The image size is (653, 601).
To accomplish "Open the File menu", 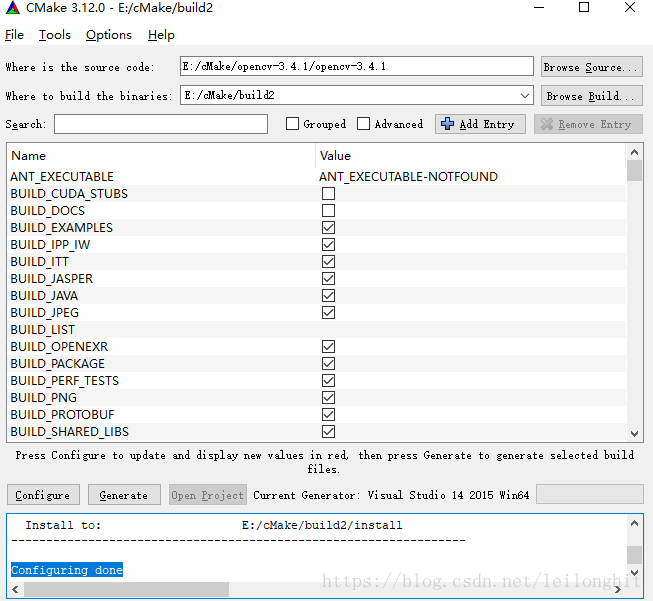I will 14,35.
